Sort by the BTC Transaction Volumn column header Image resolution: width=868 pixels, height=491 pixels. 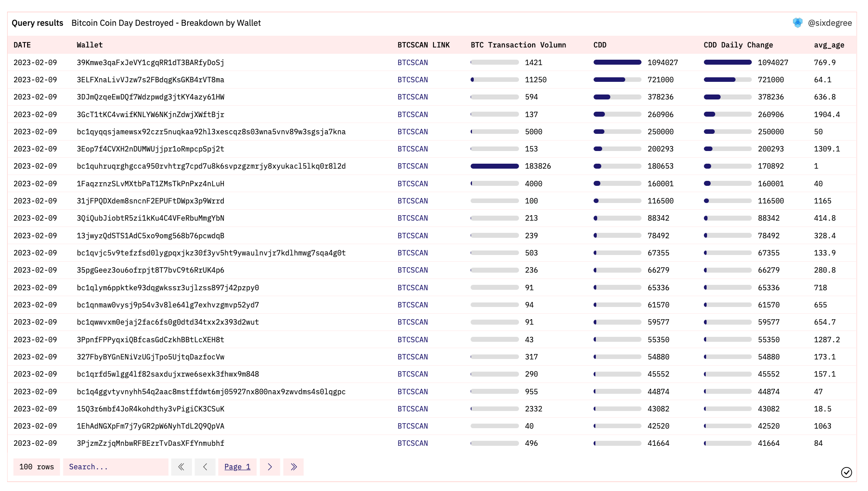518,45
